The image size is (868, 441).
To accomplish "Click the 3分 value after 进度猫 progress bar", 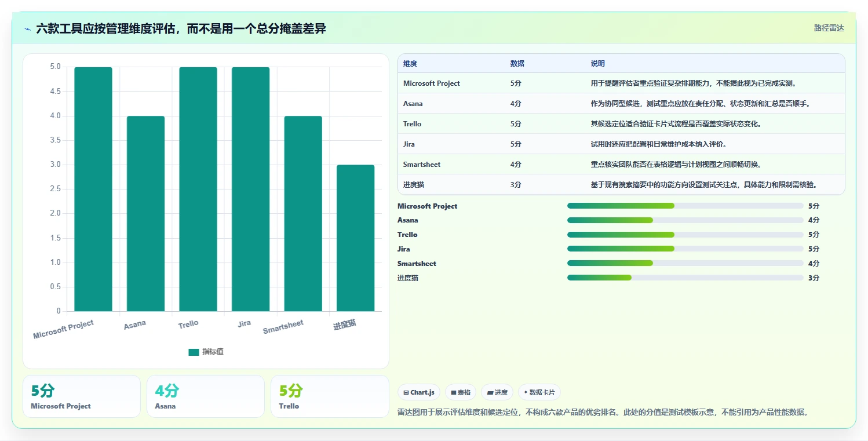I will (x=814, y=278).
